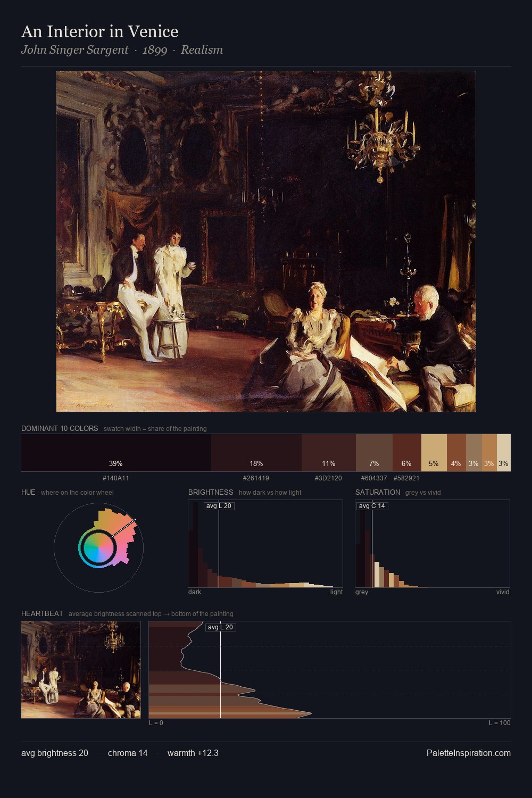Screen dimensions: 532x798
Task: Click the title 'An Interior in Venice'
Action: (99, 31)
